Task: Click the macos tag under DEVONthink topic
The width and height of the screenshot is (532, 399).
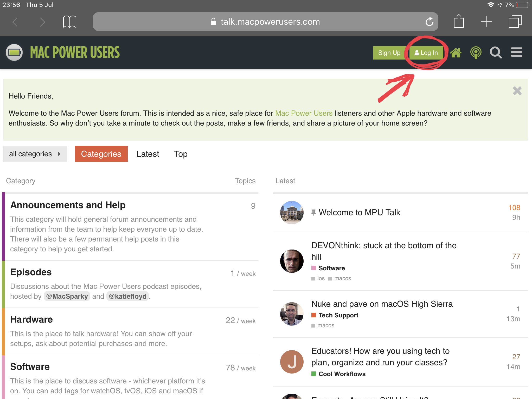Action: 340,278
